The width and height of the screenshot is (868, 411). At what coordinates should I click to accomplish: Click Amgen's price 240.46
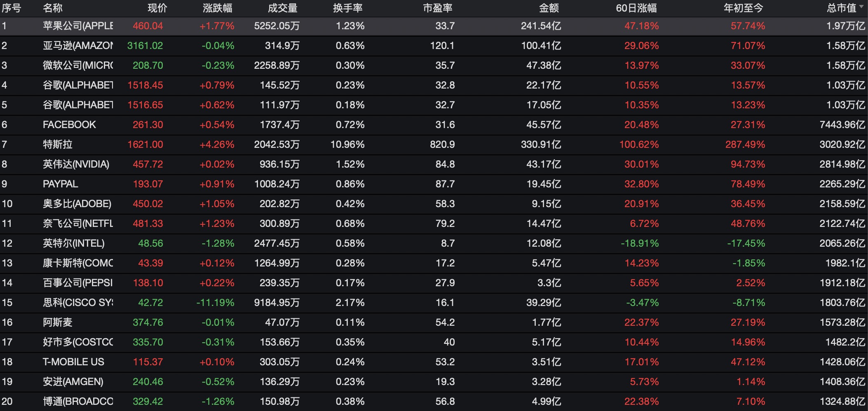pyautogui.click(x=148, y=382)
